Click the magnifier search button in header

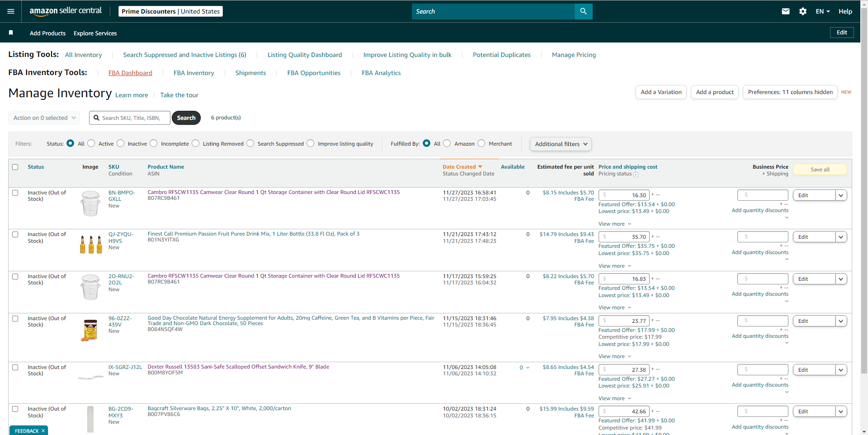[x=583, y=11]
